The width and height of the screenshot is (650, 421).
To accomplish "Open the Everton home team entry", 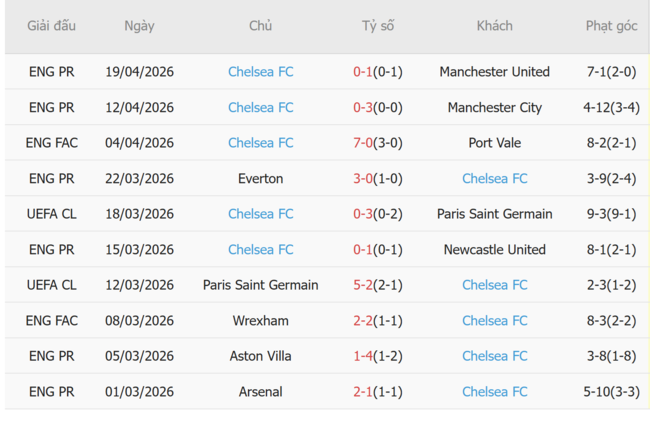I will pos(260,179).
